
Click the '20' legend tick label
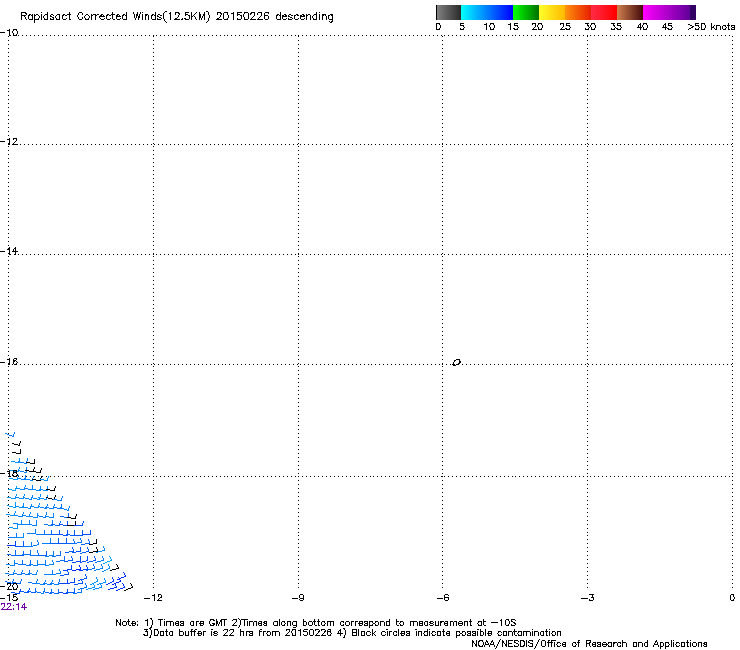pos(537,27)
